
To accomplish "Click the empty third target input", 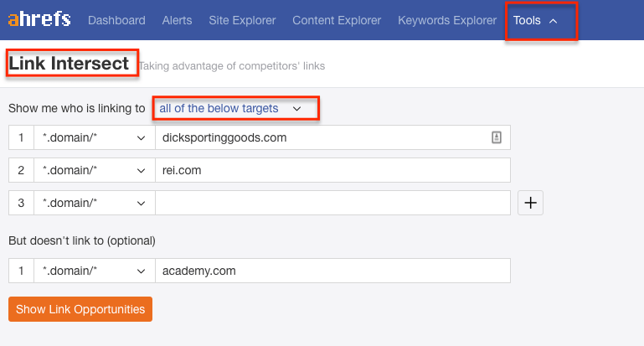I will coord(332,203).
